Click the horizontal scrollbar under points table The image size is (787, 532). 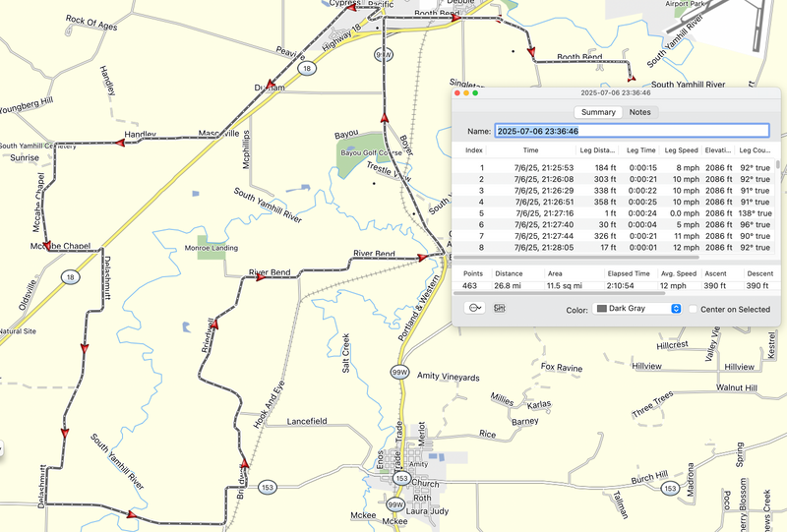pyautogui.click(x=580, y=258)
